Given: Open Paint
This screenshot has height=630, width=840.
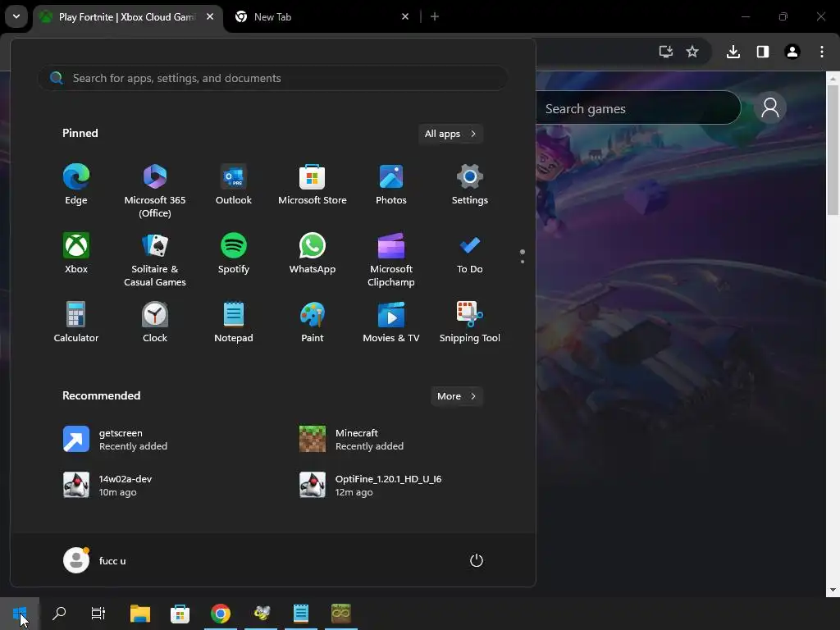Looking at the screenshot, I should 313,322.
